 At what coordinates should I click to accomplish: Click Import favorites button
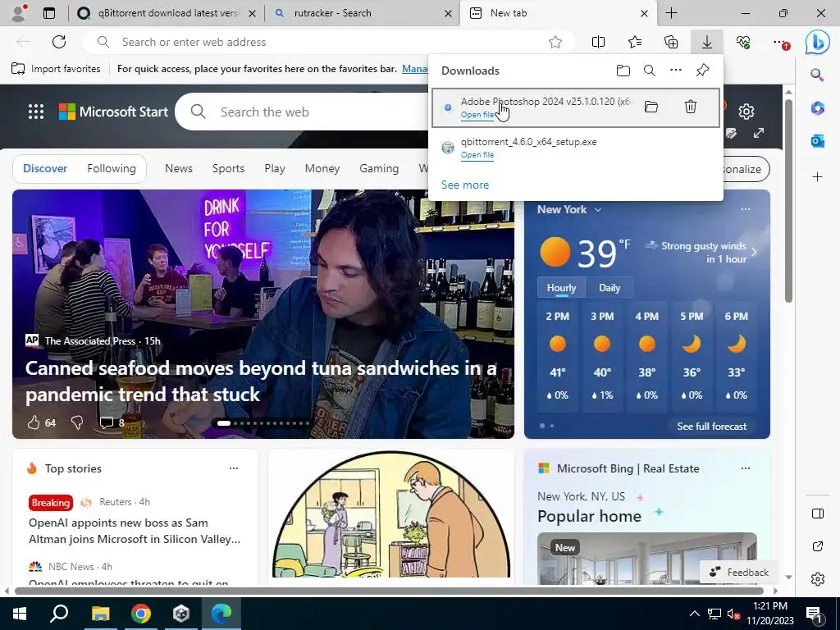tap(56, 69)
